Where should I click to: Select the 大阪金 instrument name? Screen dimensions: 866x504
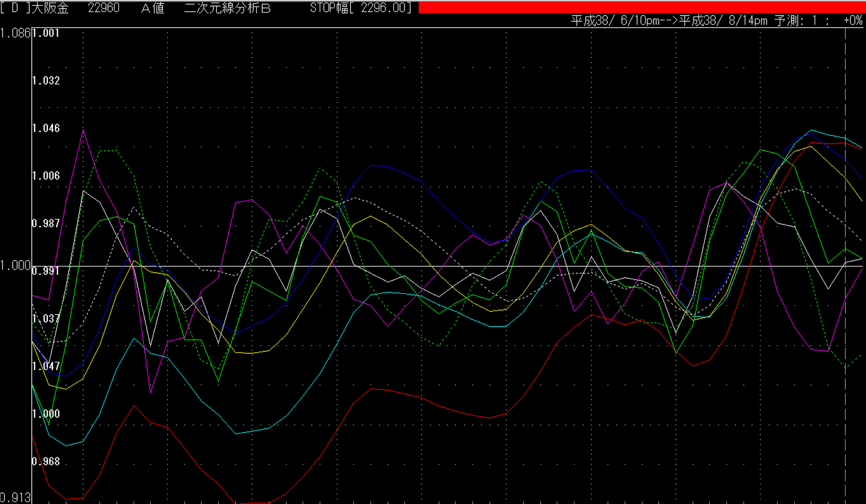point(50,8)
